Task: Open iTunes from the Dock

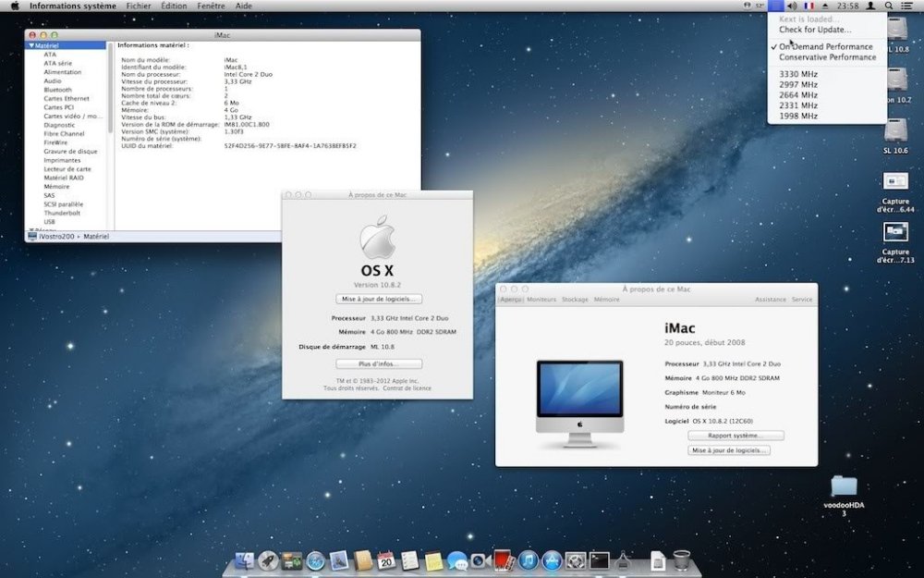Action: (529, 560)
